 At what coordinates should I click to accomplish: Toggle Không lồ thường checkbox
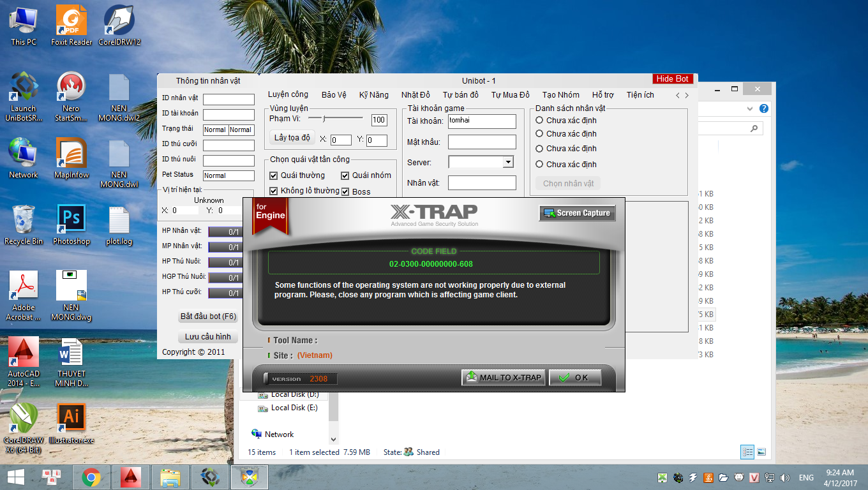click(x=274, y=191)
